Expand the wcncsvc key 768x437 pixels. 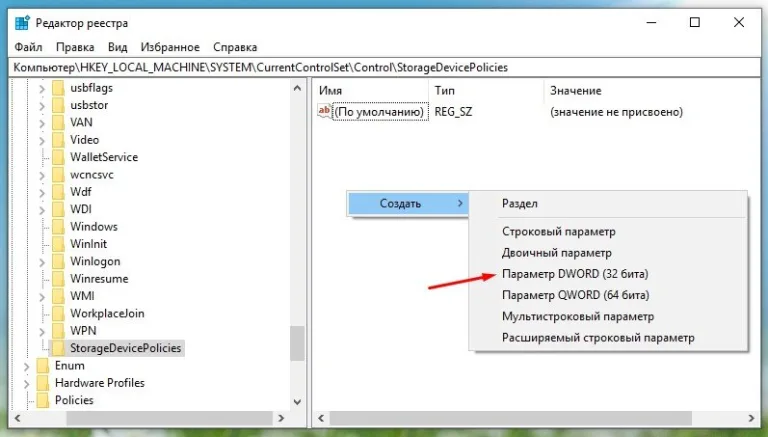(42, 175)
